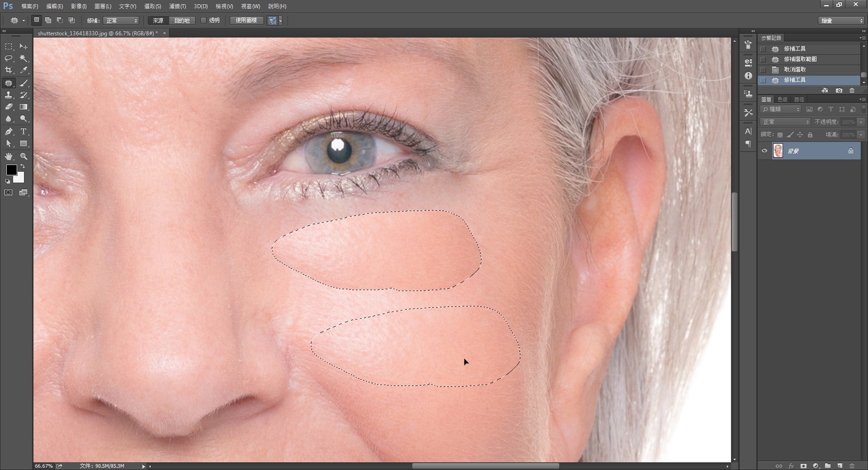Switch to the 色版 (Channels) tab

pos(782,99)
